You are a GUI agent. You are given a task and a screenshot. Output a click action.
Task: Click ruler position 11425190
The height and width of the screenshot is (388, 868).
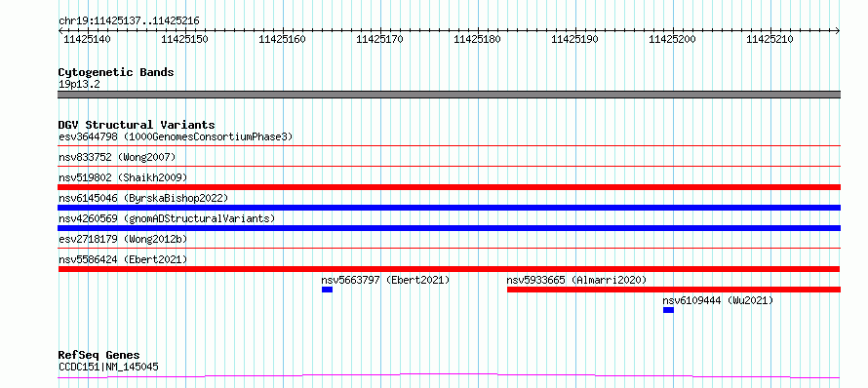pos(574,39)
